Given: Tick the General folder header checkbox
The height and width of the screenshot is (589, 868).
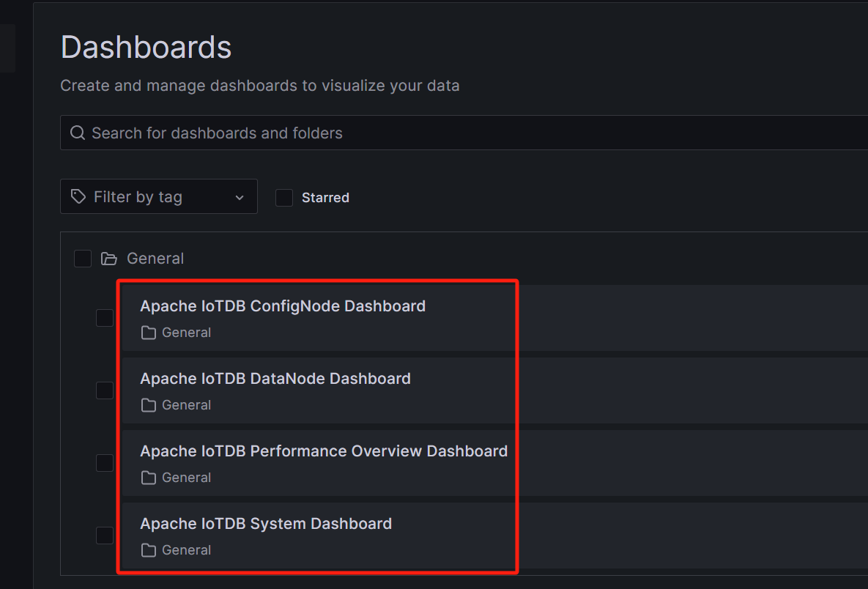Looking at the screenshot, I should click(x=83, y=259).
